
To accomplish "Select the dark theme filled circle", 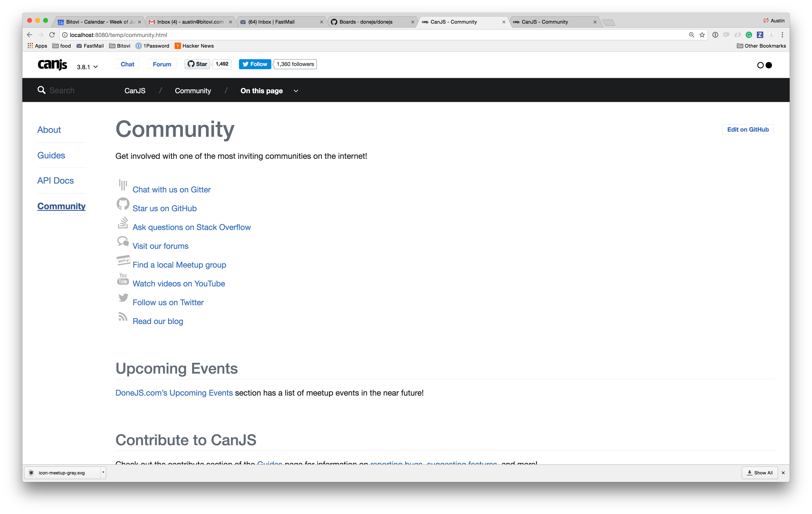I will pyautogui.click(x=769, y=65).
